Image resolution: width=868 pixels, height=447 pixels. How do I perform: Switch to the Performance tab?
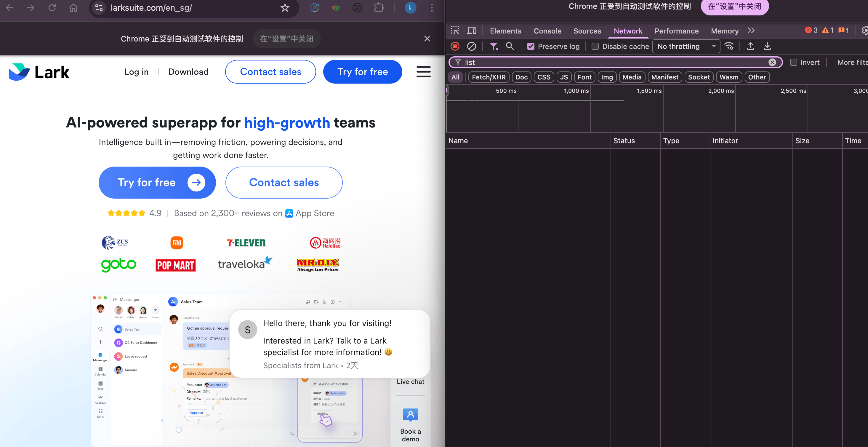(677, 31)
